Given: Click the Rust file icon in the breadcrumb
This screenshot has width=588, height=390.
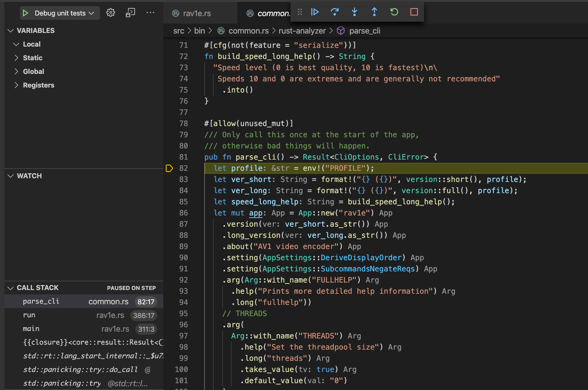Looking at the screenshot, I should click(221, 31).
